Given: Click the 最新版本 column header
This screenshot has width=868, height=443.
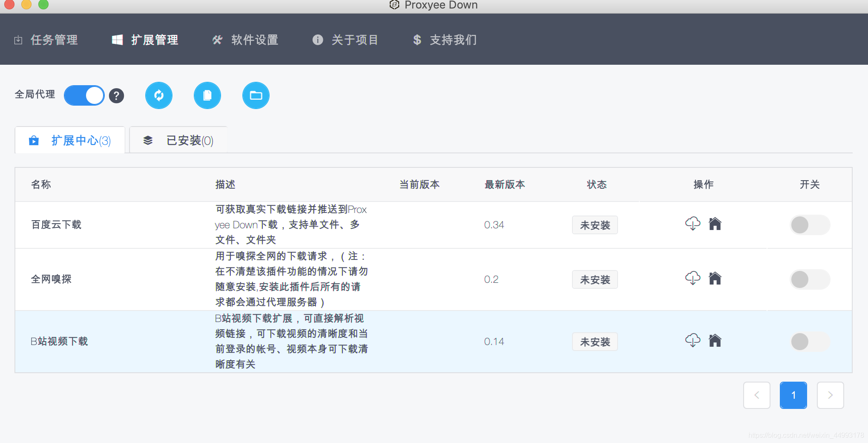Looking at the screenshot, I should click(505, 184).
